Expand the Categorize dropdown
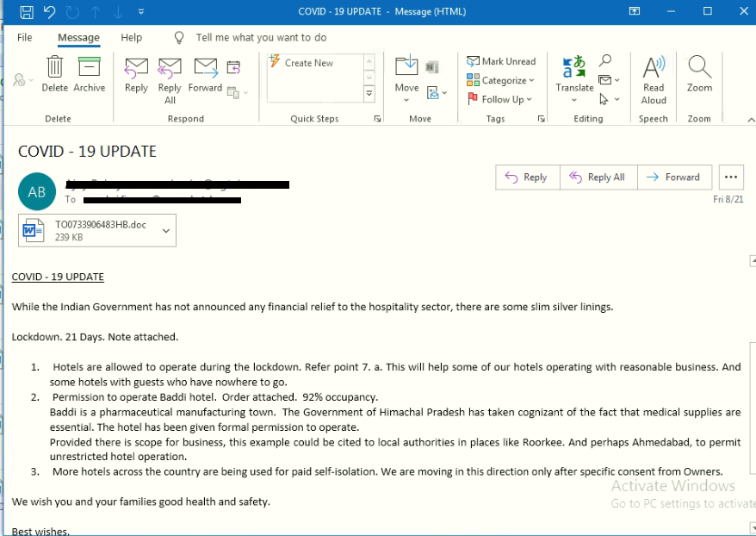The height and width of the screenshot is (536, 756). point(501,80)
